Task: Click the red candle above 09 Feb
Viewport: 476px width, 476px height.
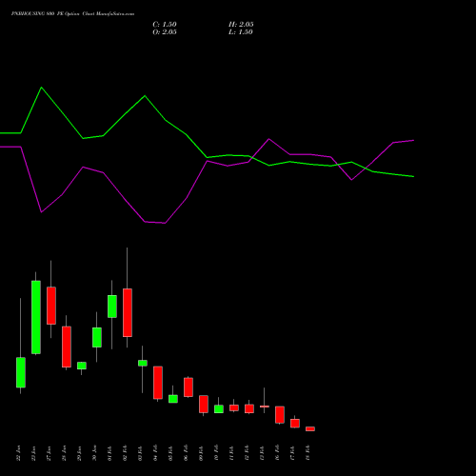Action: click(204, 405)
